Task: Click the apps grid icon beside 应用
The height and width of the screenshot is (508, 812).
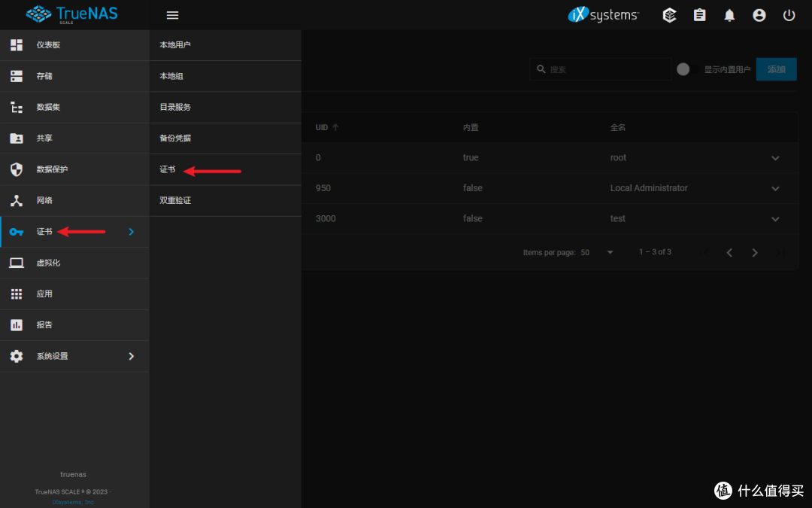Action: point(17,294)
